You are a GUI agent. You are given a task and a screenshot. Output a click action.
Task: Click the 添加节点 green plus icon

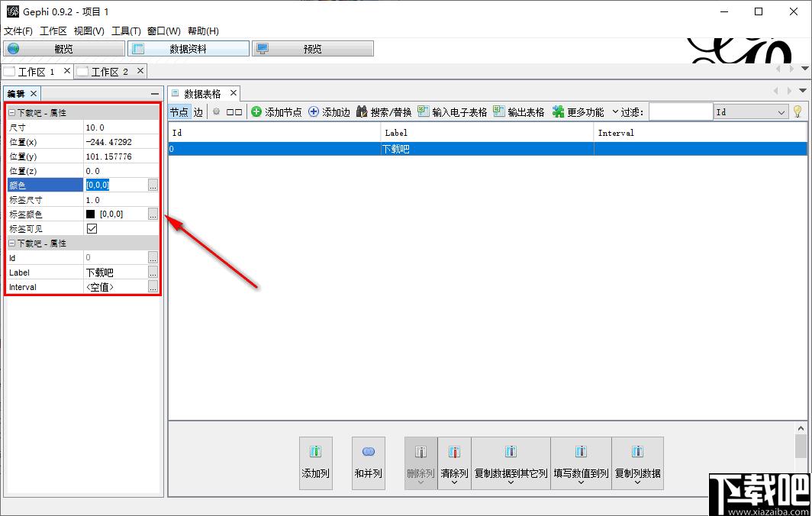[x=256, y=112]
